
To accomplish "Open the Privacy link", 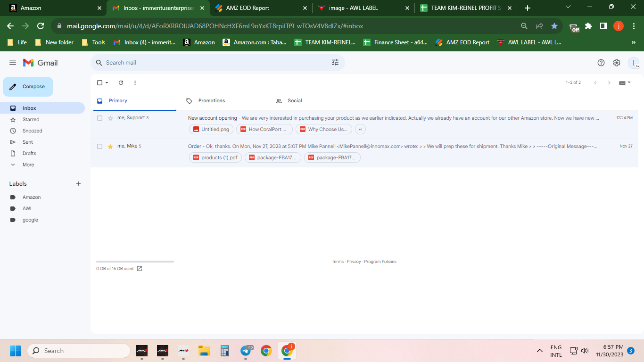I will 354,262.
